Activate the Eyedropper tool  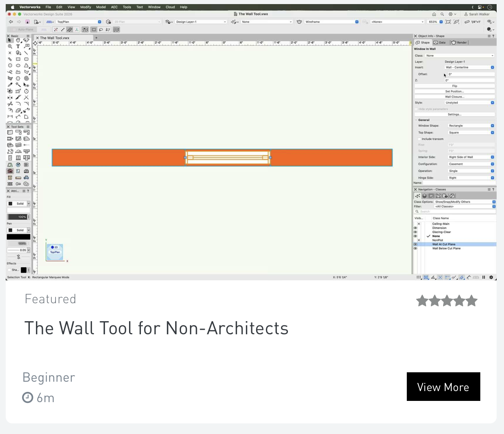tap(10, 84)
